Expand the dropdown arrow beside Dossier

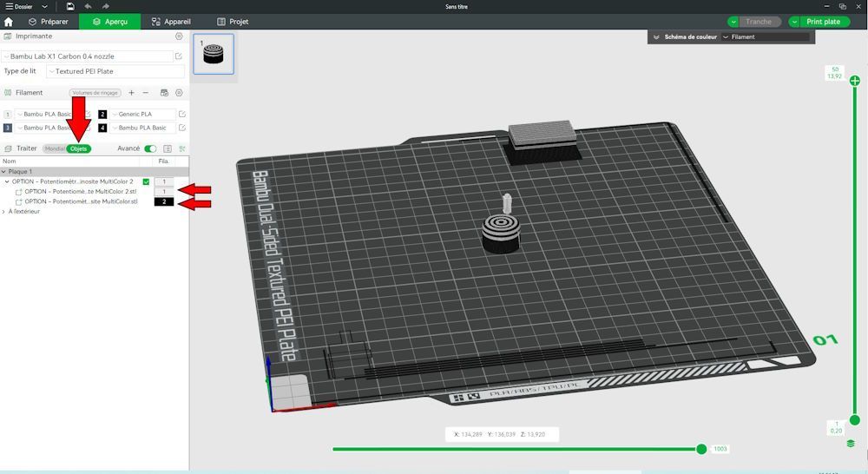pyautogui.click(x=45, y=7)
